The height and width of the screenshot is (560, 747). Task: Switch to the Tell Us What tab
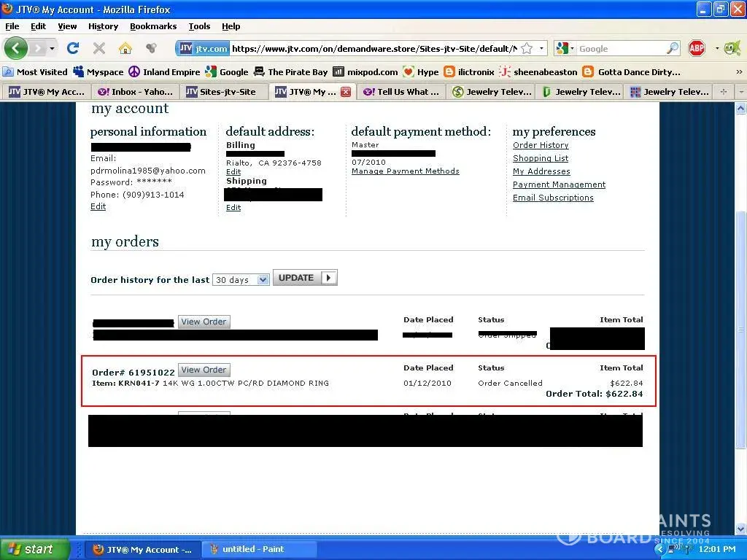coord(402,91)
